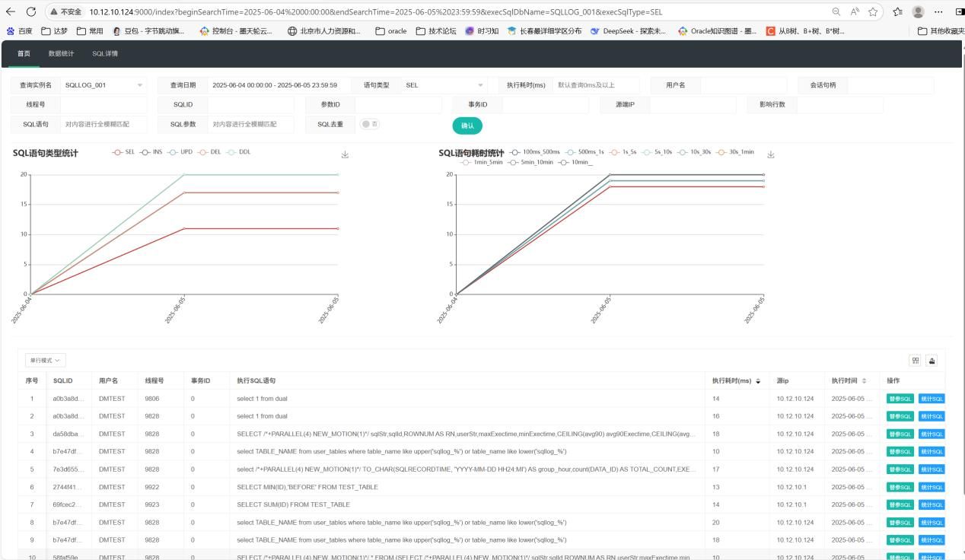Open the 百度 bookmark
Image resolution: width=965 pixels, height=560 pixels.
(x=19, y=31)
